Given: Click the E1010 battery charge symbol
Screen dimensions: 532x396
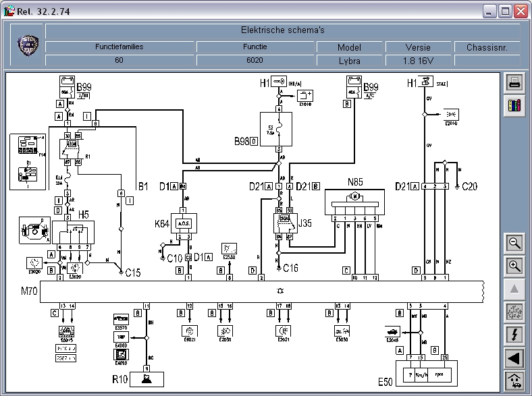Looking at the screenshot, I should (x=305, y=96).
